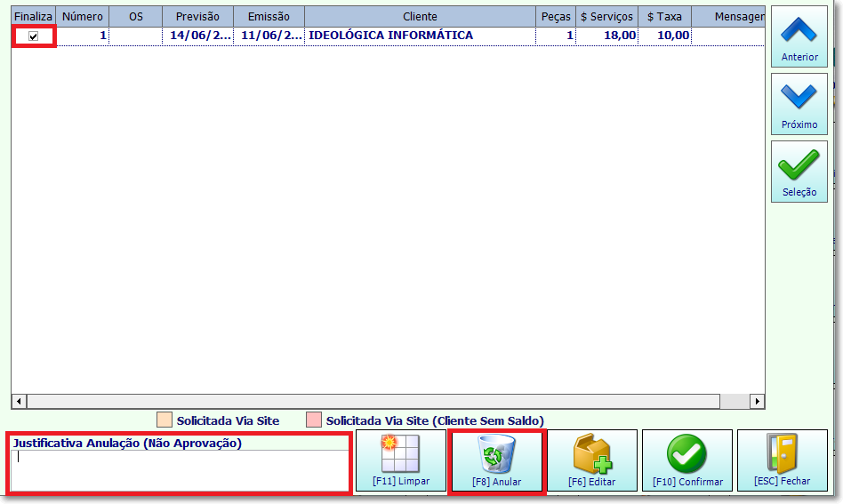Click the Emissão column header

point(269,17)
